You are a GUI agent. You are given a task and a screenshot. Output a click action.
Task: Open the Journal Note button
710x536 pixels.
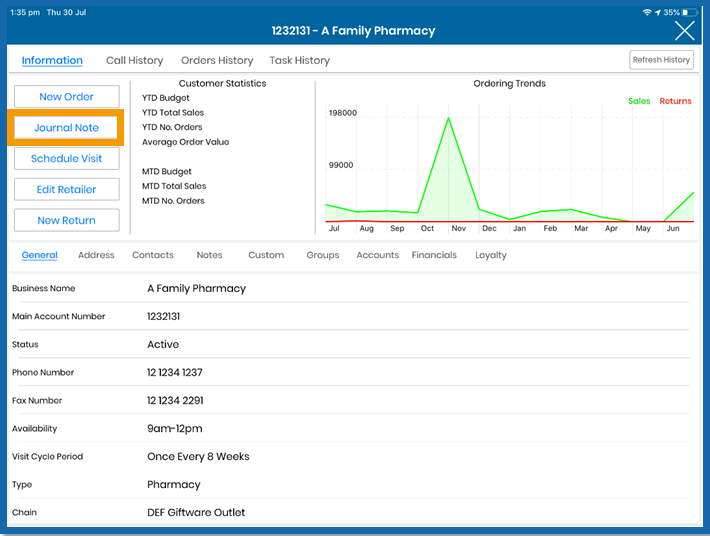67,128
